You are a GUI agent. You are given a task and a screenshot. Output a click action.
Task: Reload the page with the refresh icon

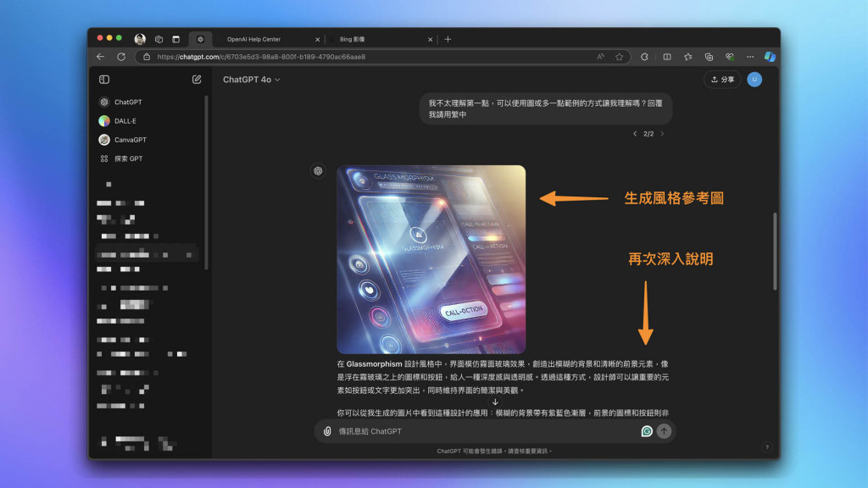coord(121,57)
